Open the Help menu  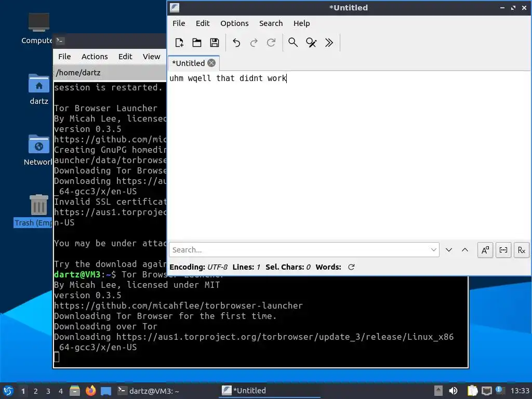(301, 23)
